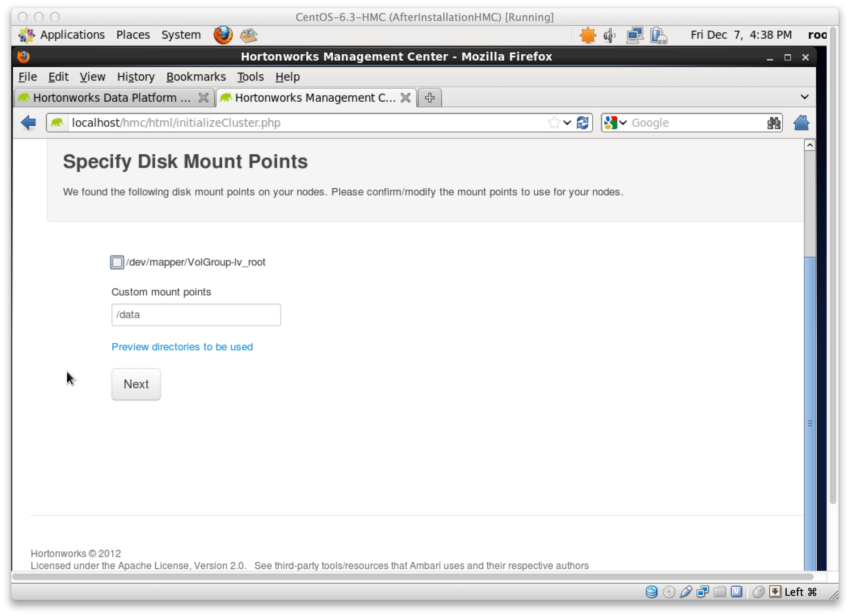Check the /dev/mapper/VolGroup-lv_root checkbox

[117, 262]
